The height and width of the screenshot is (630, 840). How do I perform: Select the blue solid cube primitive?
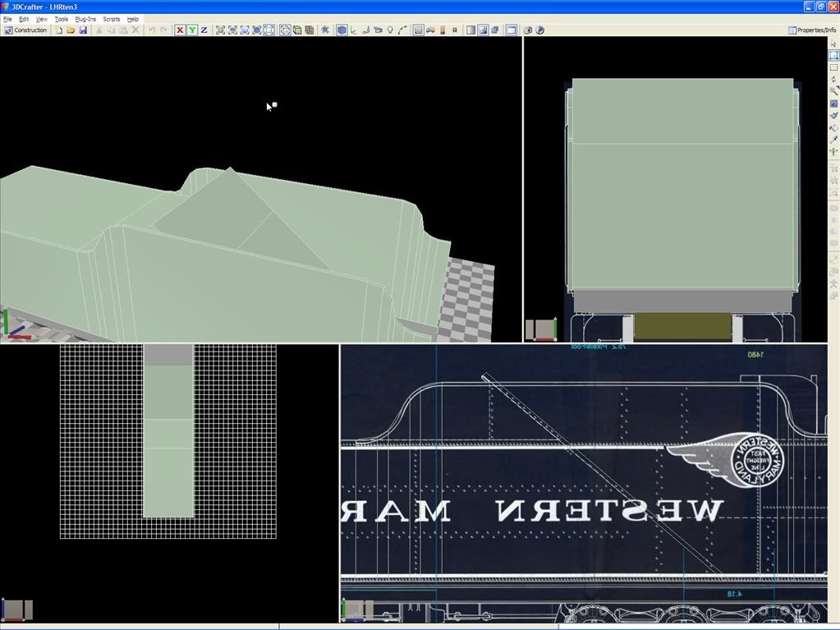click(342, 30)
